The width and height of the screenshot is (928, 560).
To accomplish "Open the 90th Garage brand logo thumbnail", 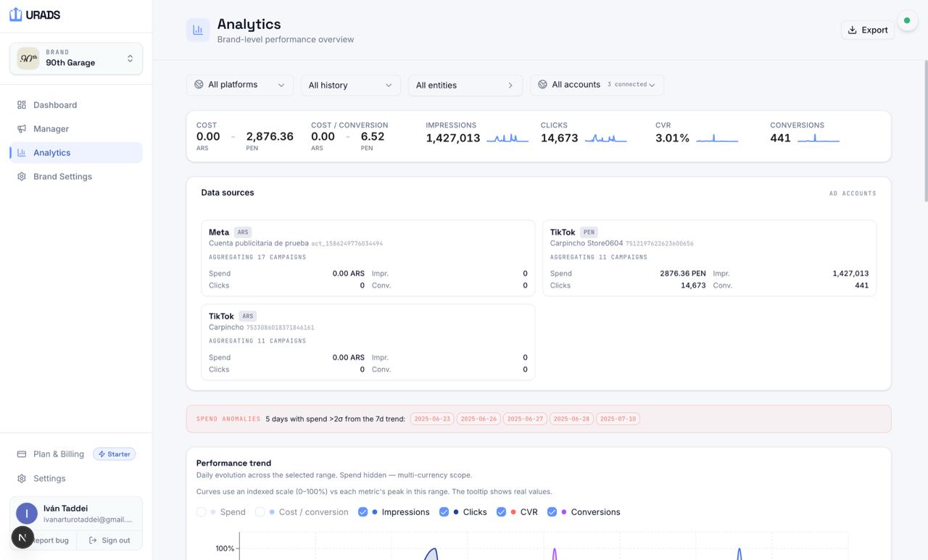I will [x=28, y=59].
